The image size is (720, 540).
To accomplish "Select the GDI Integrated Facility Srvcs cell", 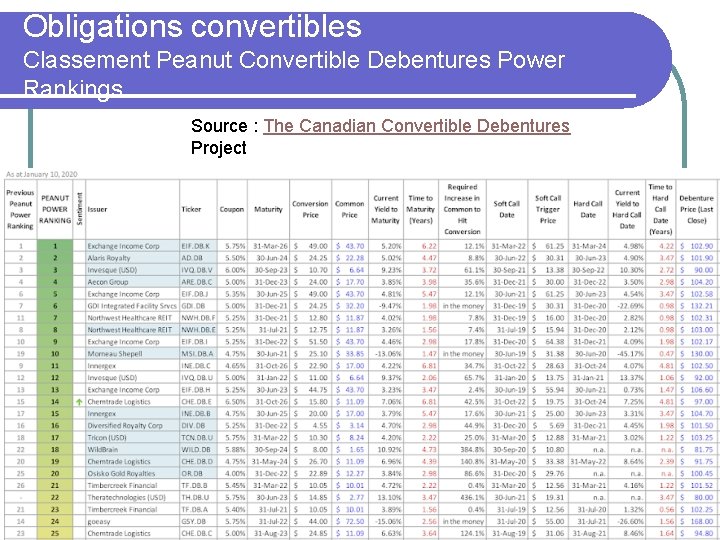I will (x=132, y=306).
